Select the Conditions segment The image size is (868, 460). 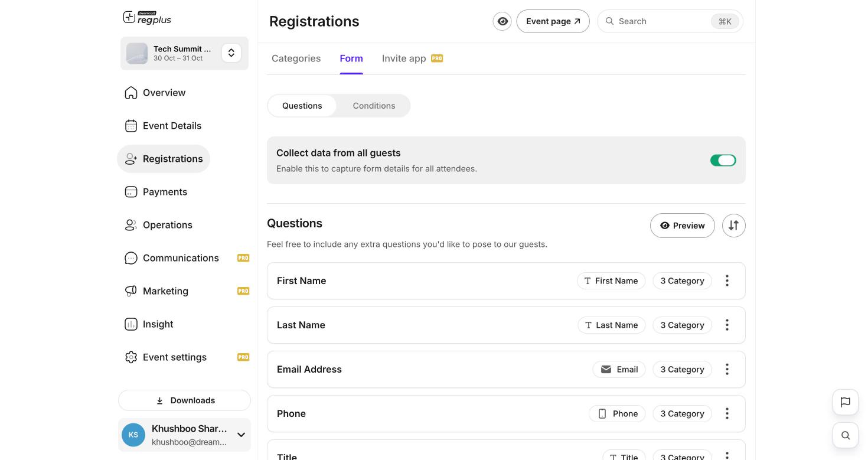click(374, 106)
